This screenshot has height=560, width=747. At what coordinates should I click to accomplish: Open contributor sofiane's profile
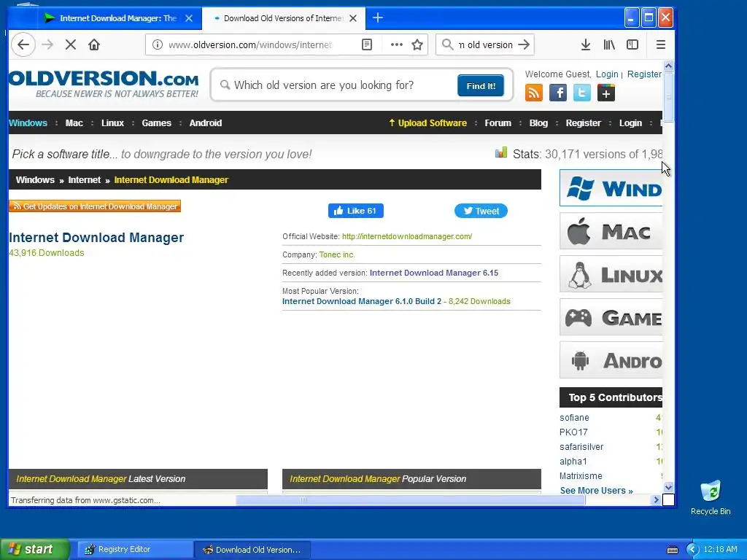click(x=574, y=418)
